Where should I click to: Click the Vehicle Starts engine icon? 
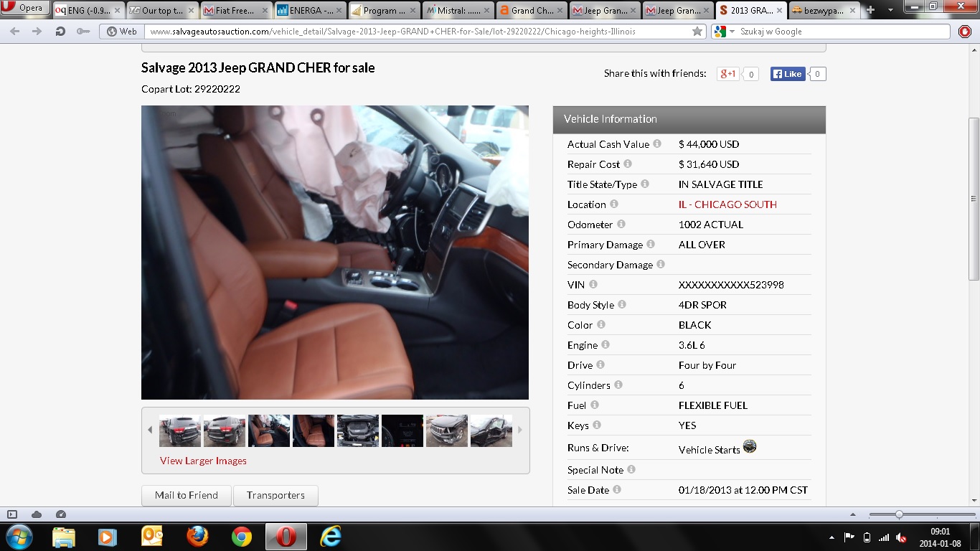750,446
